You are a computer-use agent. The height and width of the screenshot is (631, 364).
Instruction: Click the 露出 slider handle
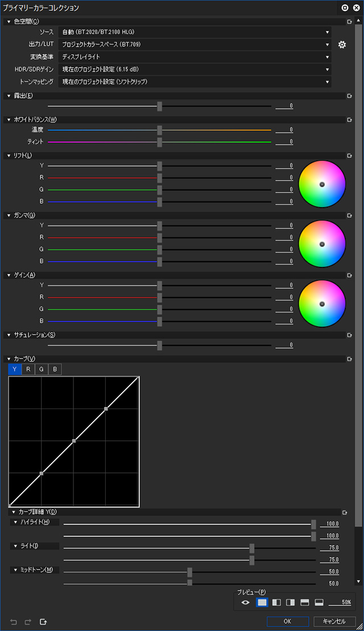pyautogui.click(x=160, y=106)
